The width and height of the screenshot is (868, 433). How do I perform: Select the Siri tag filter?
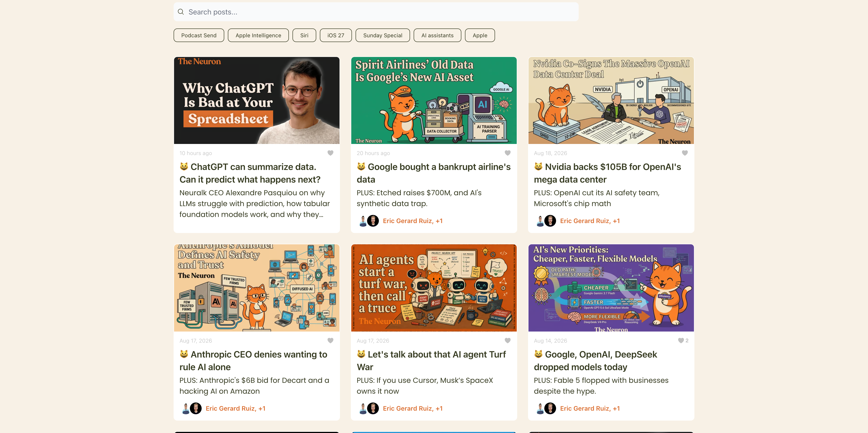tap(304, 35)
